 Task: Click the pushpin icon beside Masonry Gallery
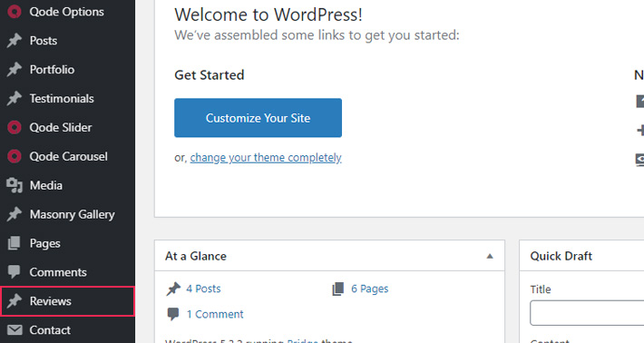(x=15, y=214)
